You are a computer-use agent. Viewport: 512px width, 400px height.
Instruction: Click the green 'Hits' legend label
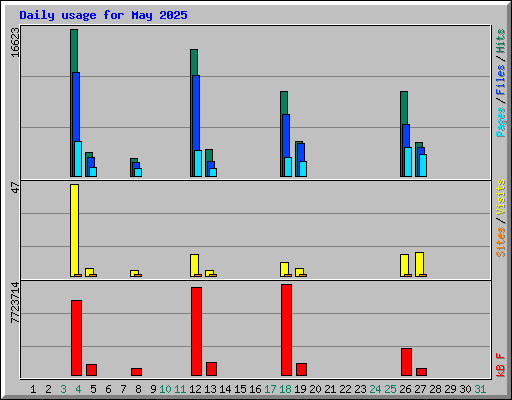pos(500,41)
